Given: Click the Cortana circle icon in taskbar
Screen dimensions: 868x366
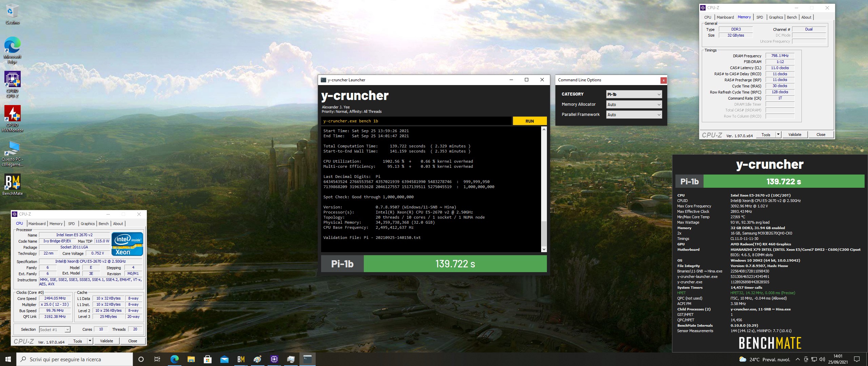Looking at the screenshot, I should coord(141,359).
